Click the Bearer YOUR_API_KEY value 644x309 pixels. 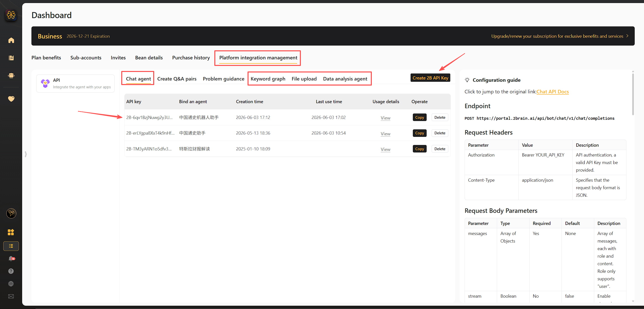tap(543, 155)
